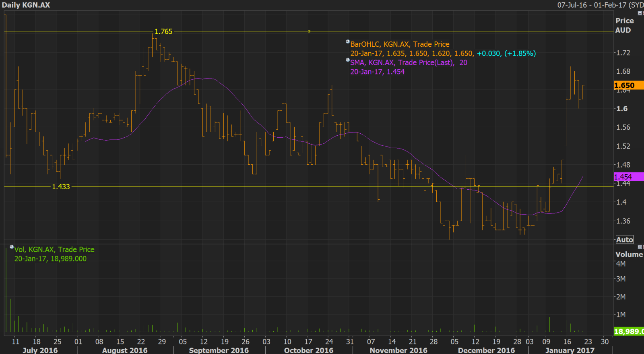Image resolution: width=644 pixels, height=354 pixels.
Task: Click the Daily KGN.AX chart title
Action: [26, 5]
